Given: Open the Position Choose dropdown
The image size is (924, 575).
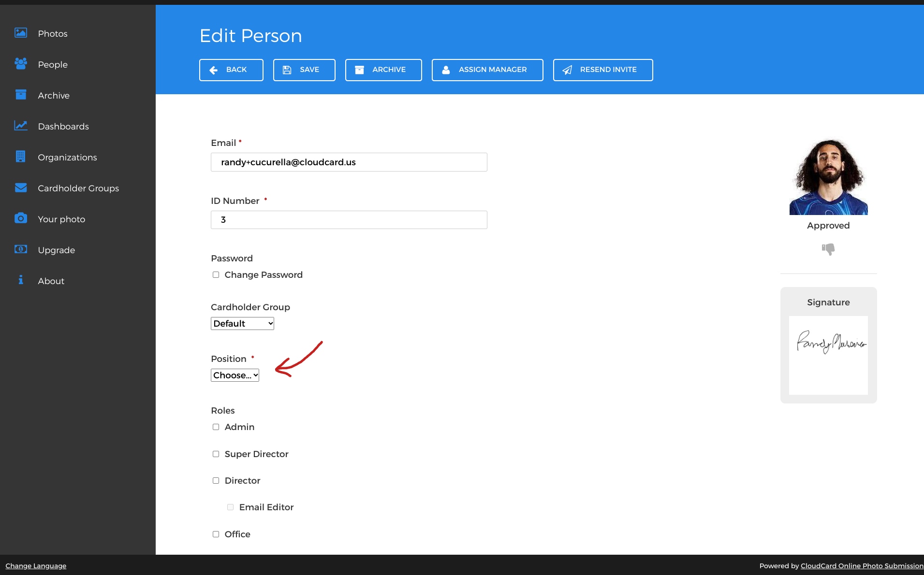Looking at the screenshot, I should (235, 375).
